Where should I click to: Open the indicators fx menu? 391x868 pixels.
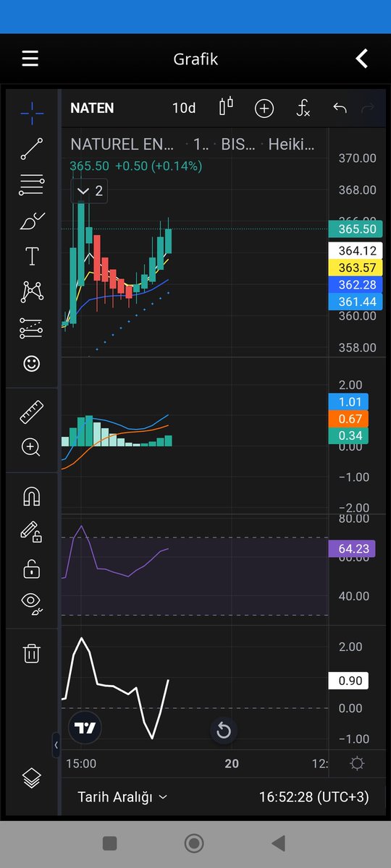pyautogui.click(x=303, y=109)
